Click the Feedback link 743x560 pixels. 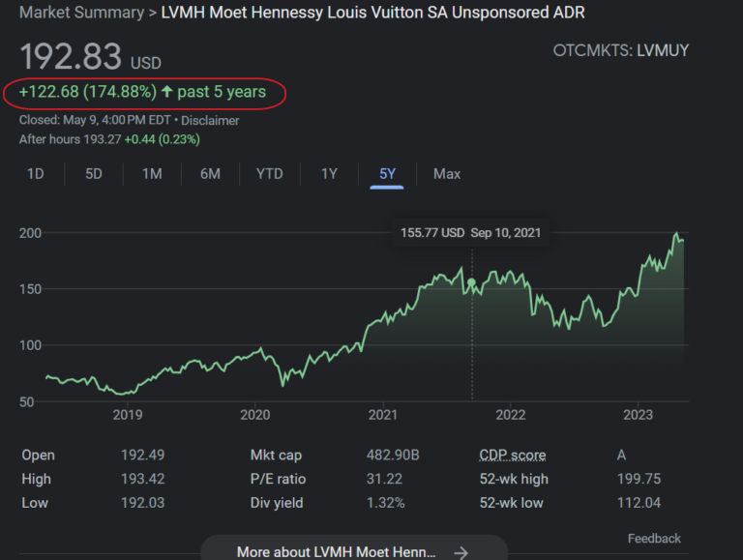(x=654, y=539)
